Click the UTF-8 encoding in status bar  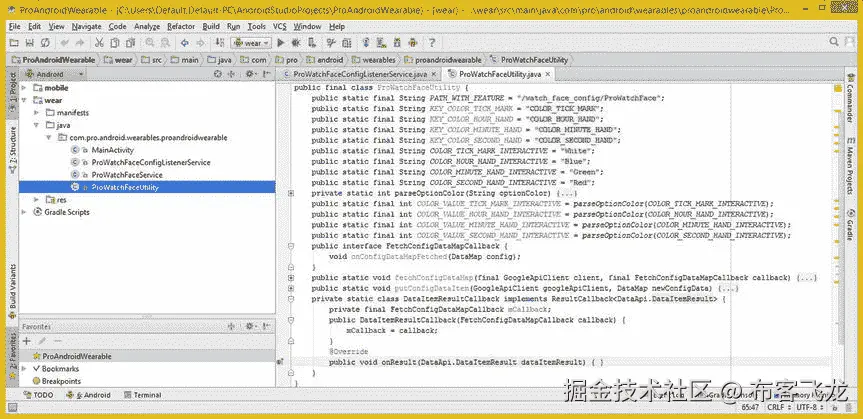[810, 407]
